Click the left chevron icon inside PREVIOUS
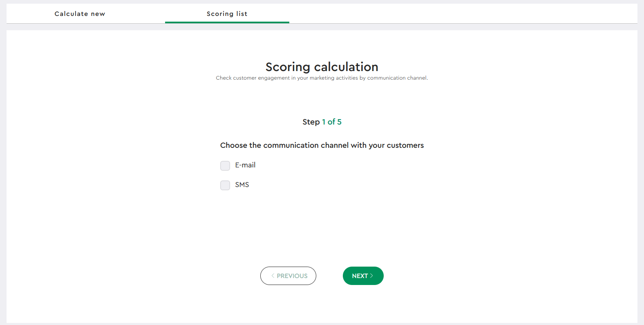 point(273,276)
